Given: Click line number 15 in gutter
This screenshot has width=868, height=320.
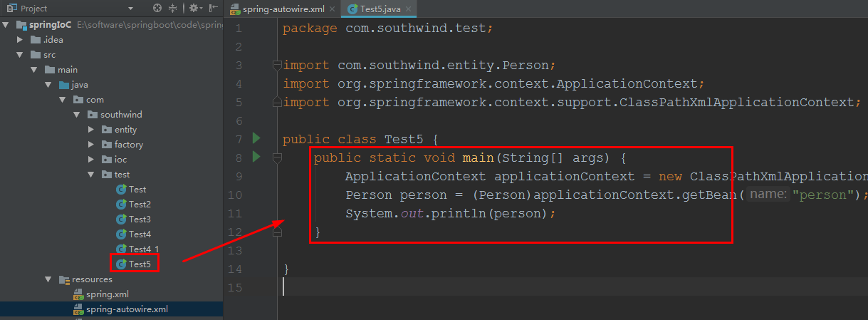Looking at the screenshot, I should pos(236,288).
